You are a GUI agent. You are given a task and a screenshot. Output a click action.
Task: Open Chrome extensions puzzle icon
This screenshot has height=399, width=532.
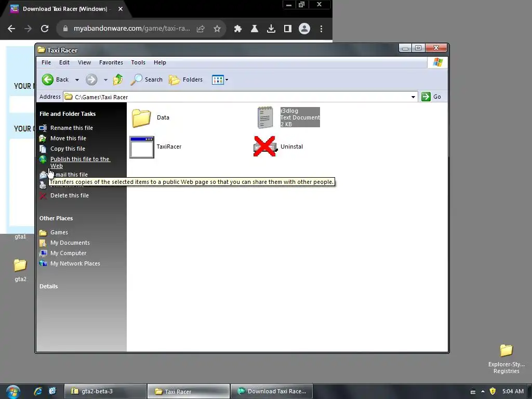click(x=238, y=29)
